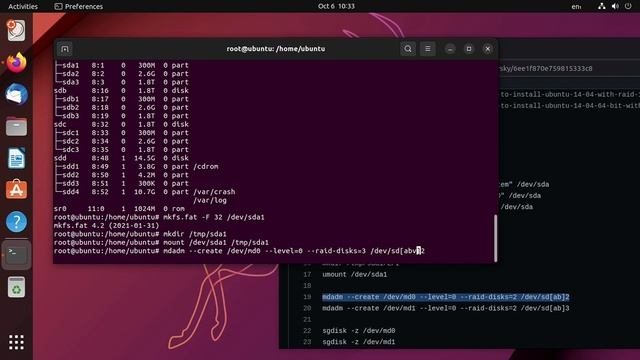This screenshot has width=640, height=360.
Task: Open the clock showing Oct 6 10:33
Action: pyautogui.click(x=336, y=7)
